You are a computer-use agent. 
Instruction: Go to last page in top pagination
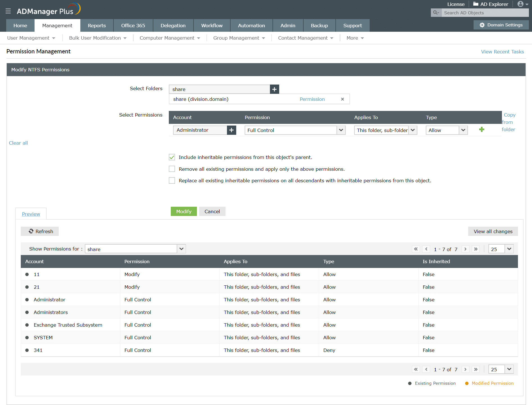pyautogui.click(x=476, y=249)
